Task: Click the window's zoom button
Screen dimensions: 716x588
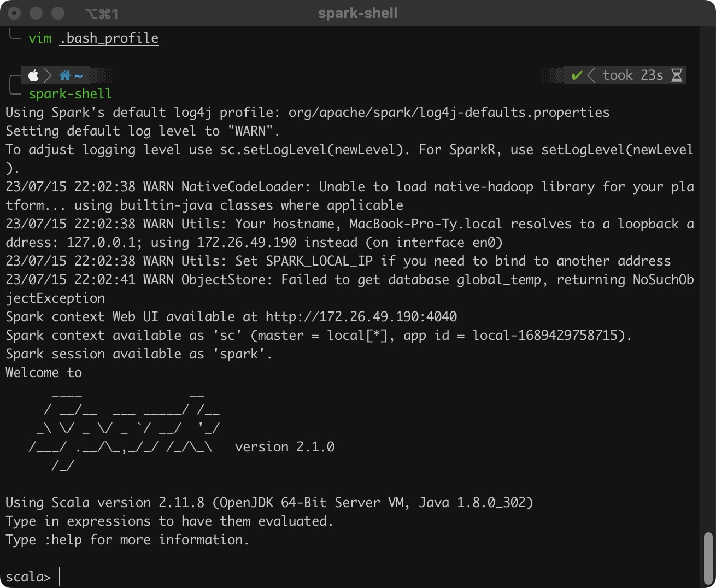Action: 58,13
